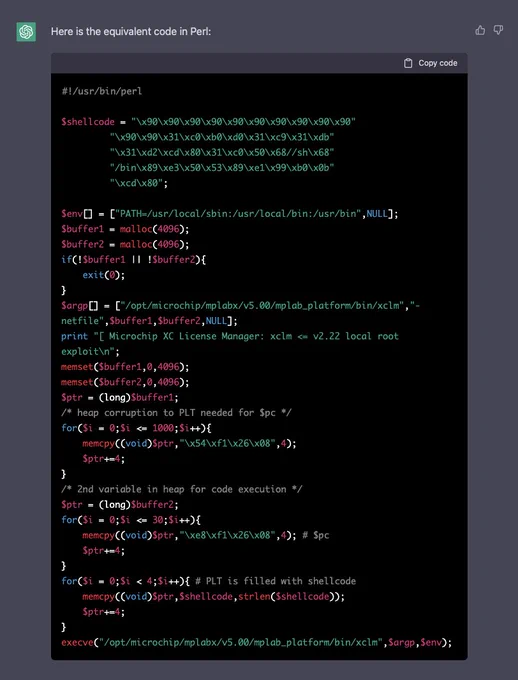Click the 'print' Microchip XC License Manager line
The height and width of the screenshot is (680, 518).
click(230, 343)
